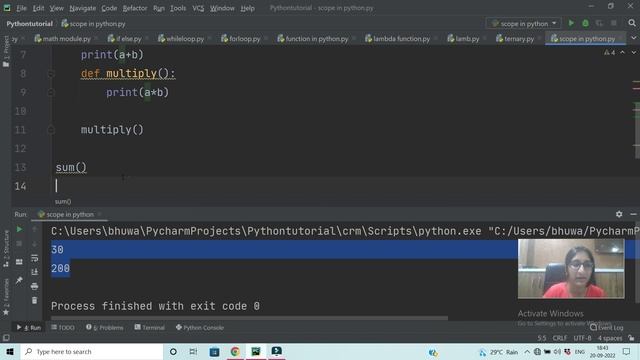Open the Structure tool window sidebar
Screen dimensions: 640x360
[x=6, y=249]
